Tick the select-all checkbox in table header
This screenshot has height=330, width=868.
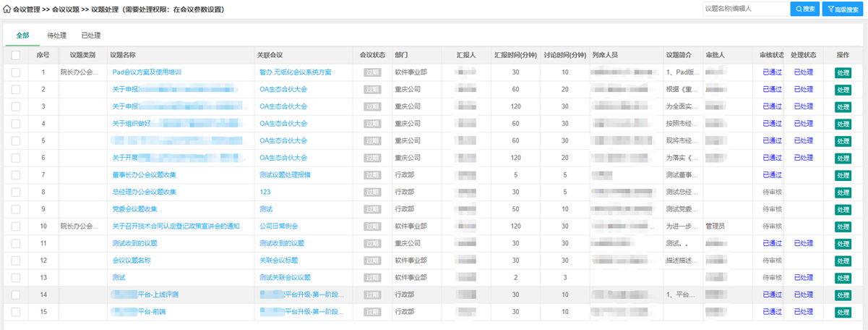click(16, 55)
